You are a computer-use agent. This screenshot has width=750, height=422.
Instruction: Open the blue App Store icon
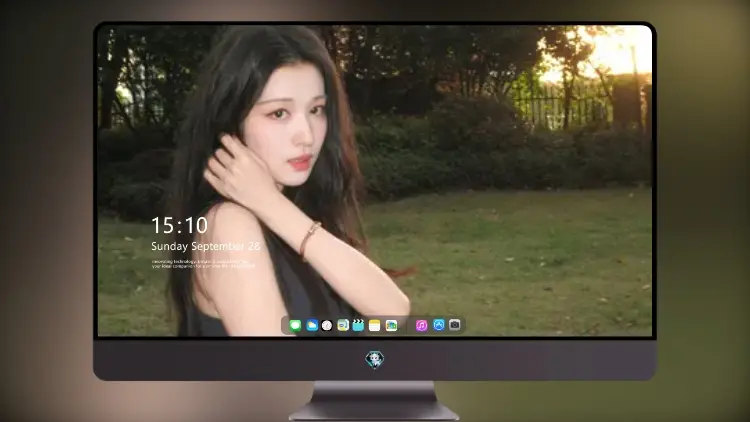tap(439, 325)
